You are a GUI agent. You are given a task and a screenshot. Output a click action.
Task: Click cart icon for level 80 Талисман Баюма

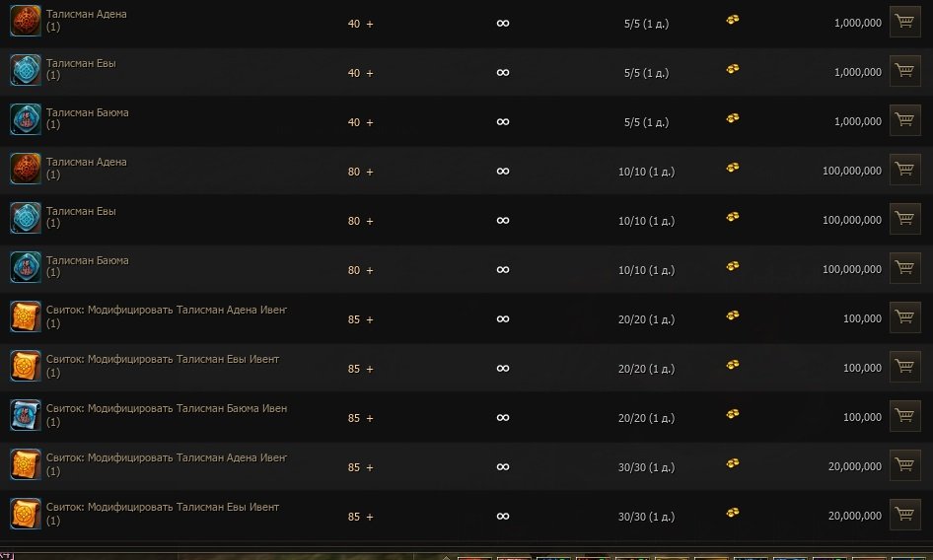coord(904,268)
